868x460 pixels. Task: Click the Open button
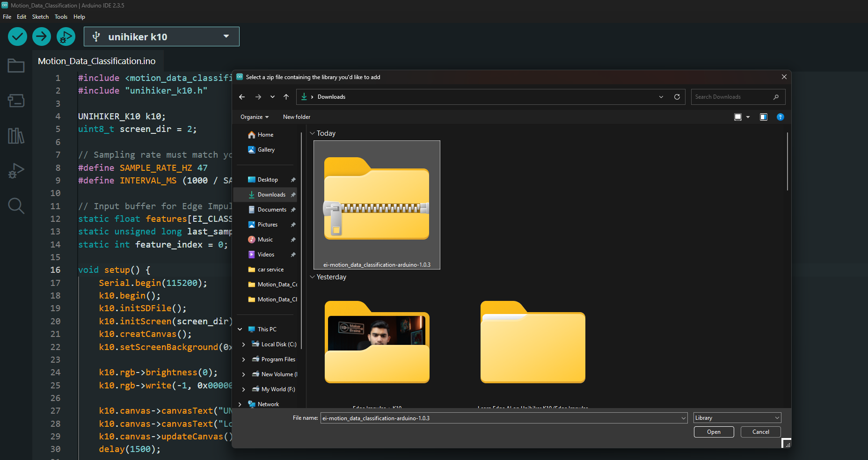tap(714, 432)
